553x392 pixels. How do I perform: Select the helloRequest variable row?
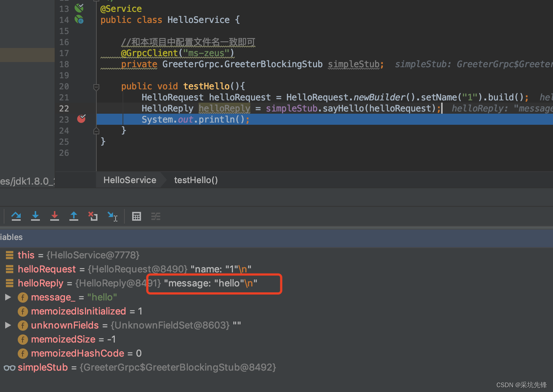point(276,269)
